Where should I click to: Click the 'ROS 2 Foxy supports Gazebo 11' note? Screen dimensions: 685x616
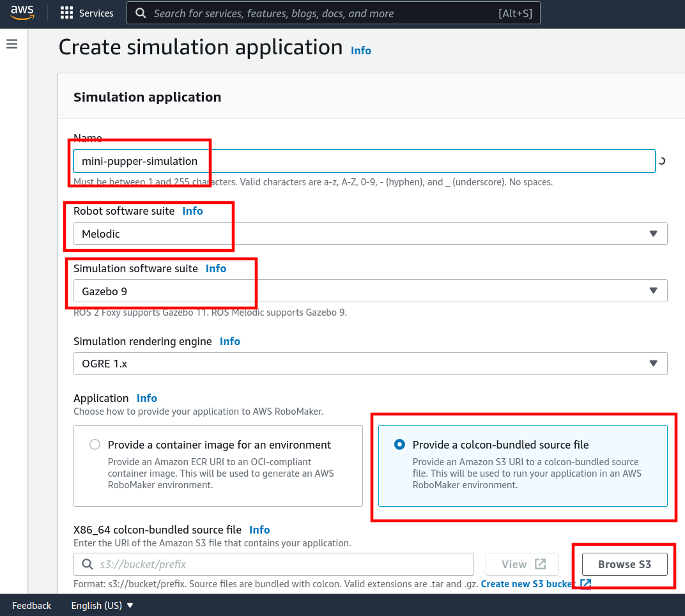210,312
